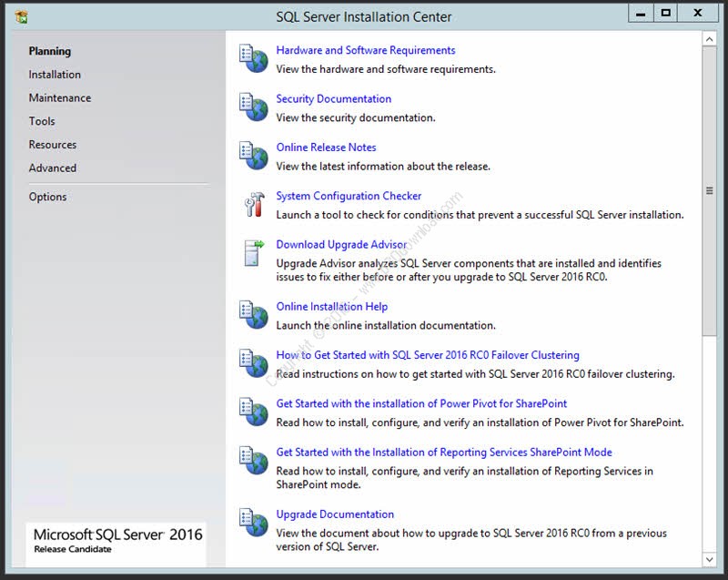This screenshot has height=580, width=728.
Task: Launch the System Configuration Checker link
Action: [x=349, y=196]
